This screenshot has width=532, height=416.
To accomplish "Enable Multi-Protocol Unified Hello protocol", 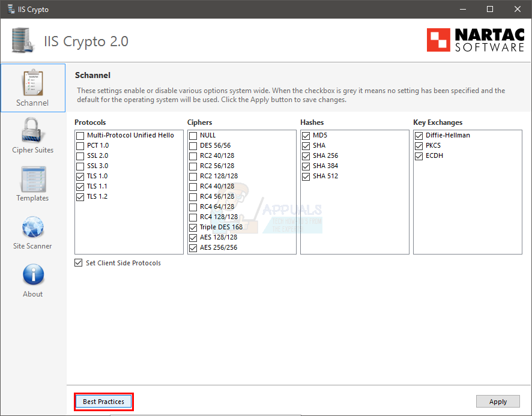I will pos(80,136).
